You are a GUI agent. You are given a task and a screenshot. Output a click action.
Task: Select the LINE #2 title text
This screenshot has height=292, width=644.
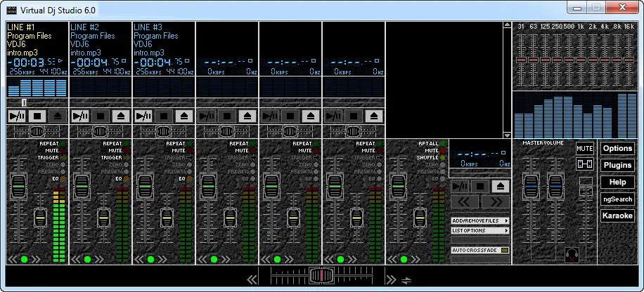[x=84, y=27]
